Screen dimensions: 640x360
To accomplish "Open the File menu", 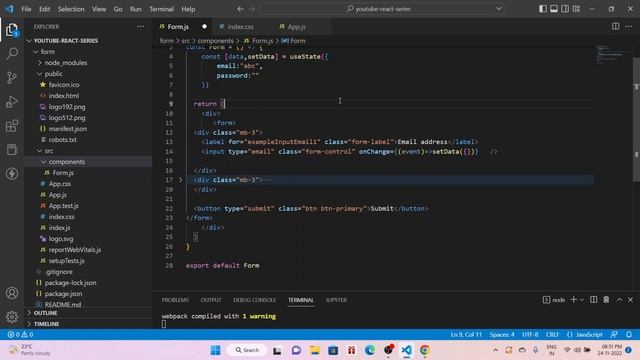I will click(x=26, y=9).
